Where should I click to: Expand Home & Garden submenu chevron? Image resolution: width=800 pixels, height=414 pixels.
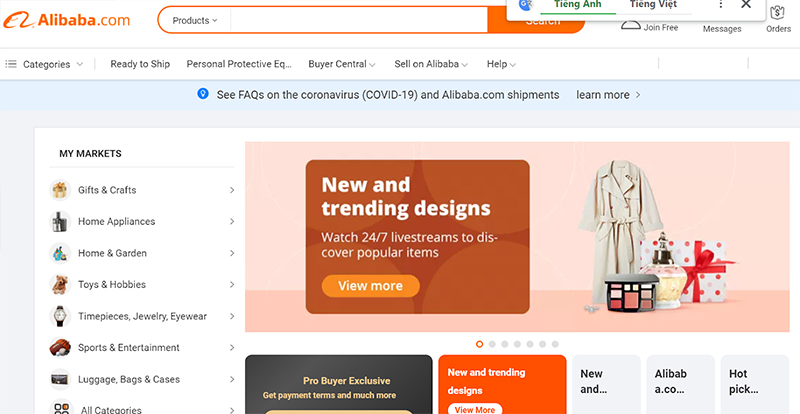232,253
